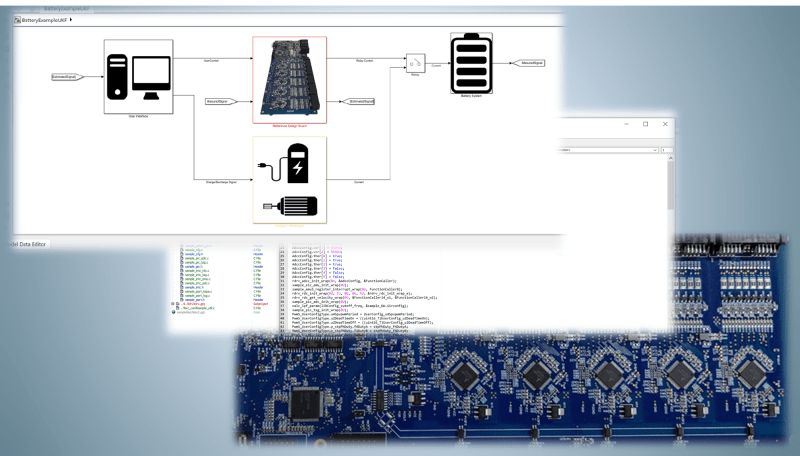Expand the arrow next to BatteryExampleUKF breadcrumb
The width and height of the screenshot is (800, 456).
[x=72, y=19]
